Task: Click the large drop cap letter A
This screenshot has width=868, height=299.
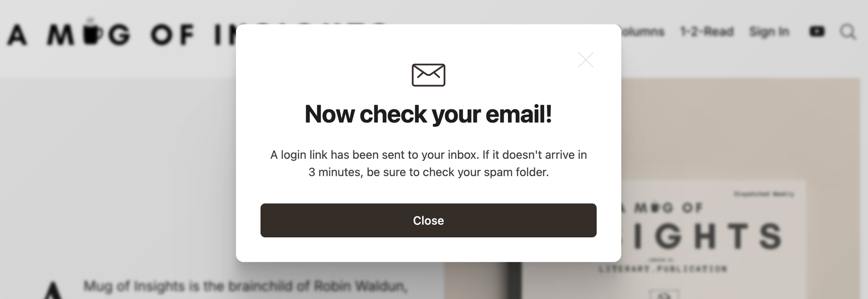Action: [53, 290]
